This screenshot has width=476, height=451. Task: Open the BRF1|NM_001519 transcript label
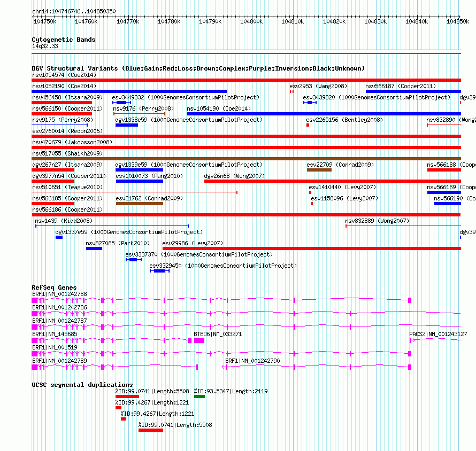pyautogui.click(x=55, y=347)
